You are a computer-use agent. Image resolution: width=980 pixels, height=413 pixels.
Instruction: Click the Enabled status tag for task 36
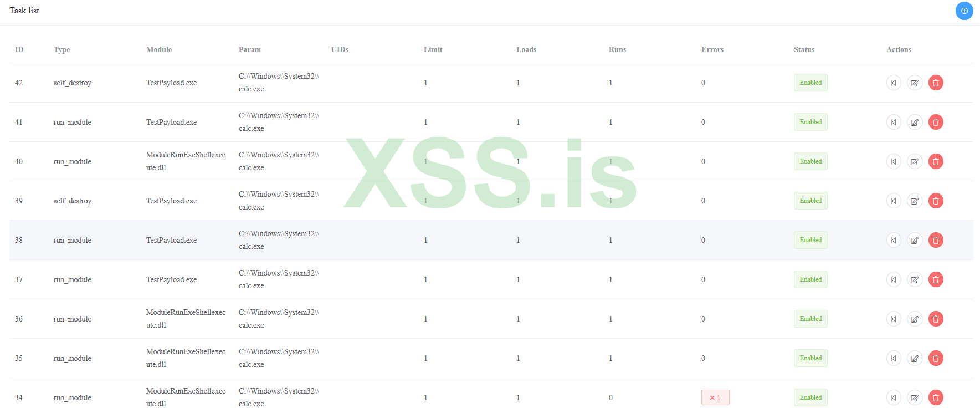(810, 319)
